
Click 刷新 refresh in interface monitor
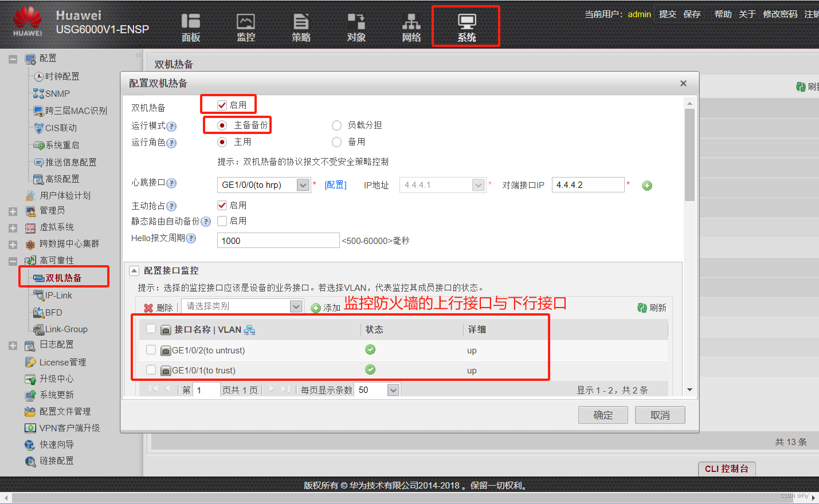[652, 308]
